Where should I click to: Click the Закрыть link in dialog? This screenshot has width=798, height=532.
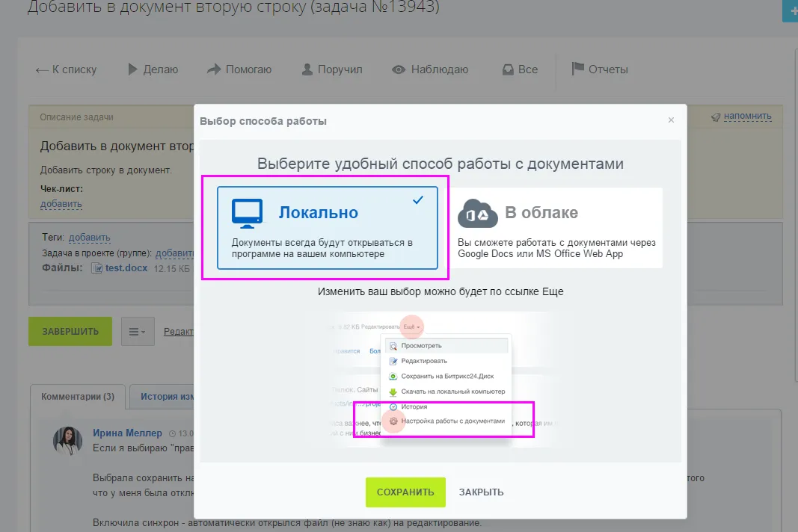481,492
